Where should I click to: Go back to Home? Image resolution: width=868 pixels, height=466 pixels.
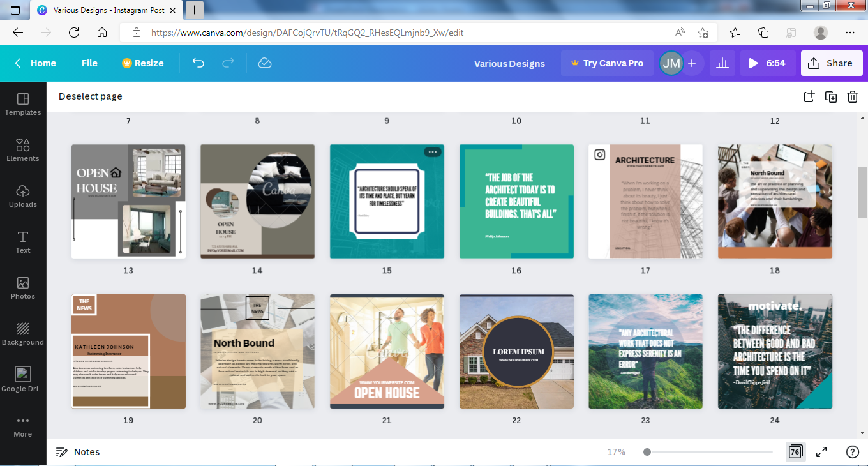pyautogui.click(x=36, y=63)
